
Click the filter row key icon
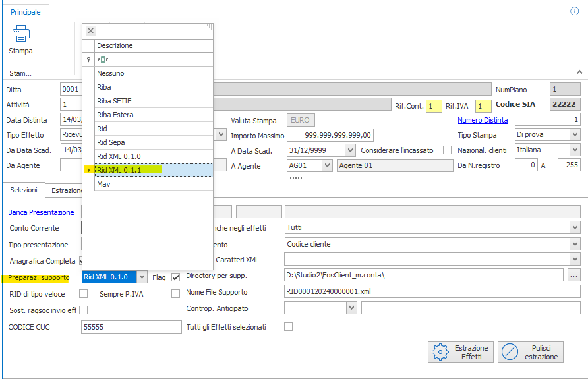[x=88, y=59]
